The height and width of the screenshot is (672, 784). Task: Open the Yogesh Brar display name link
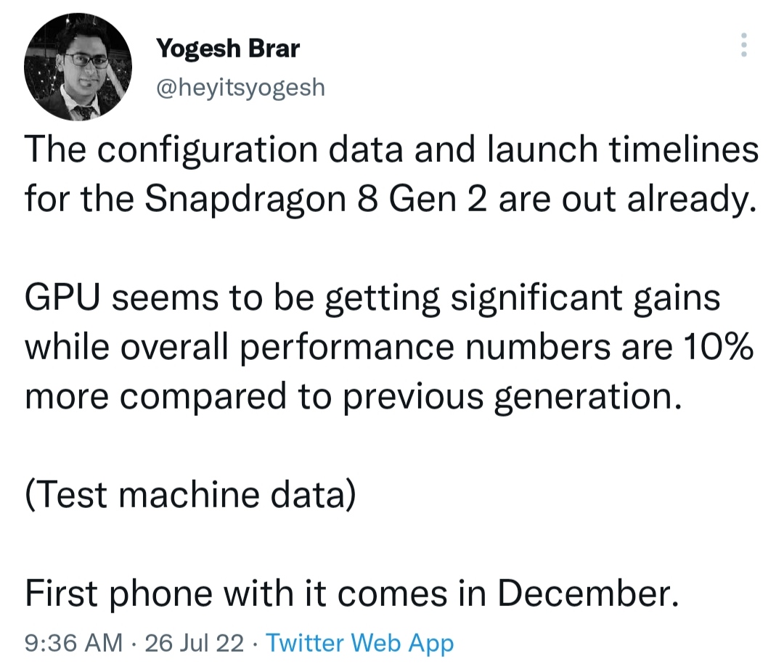coord(228,49)
